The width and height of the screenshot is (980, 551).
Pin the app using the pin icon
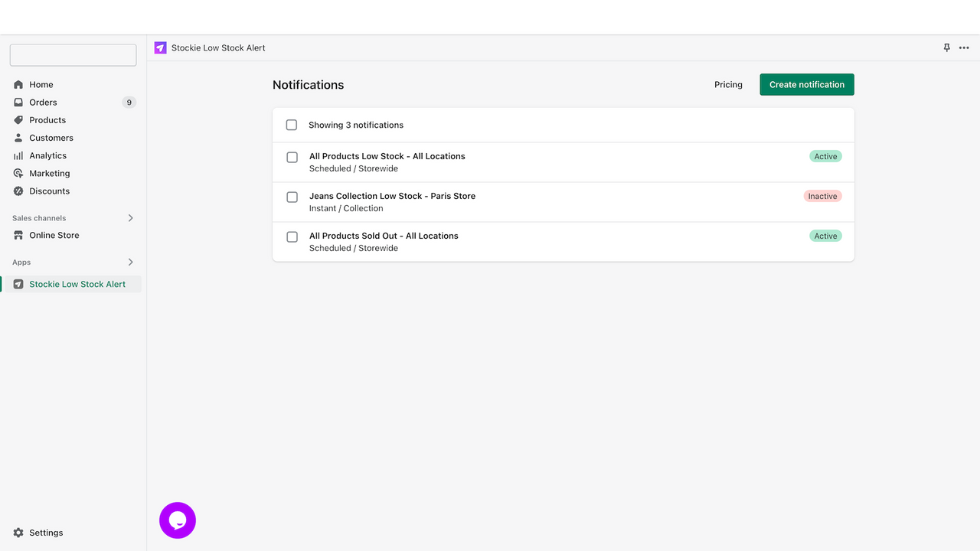click(946, 47)
